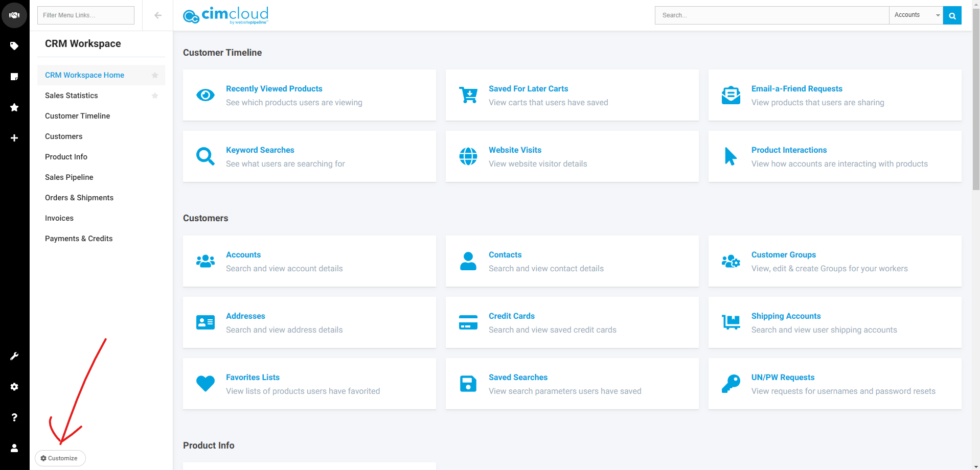Open the wrench tools icon
980x470 pixels.
pyautogui.click(x=14, y=356)
